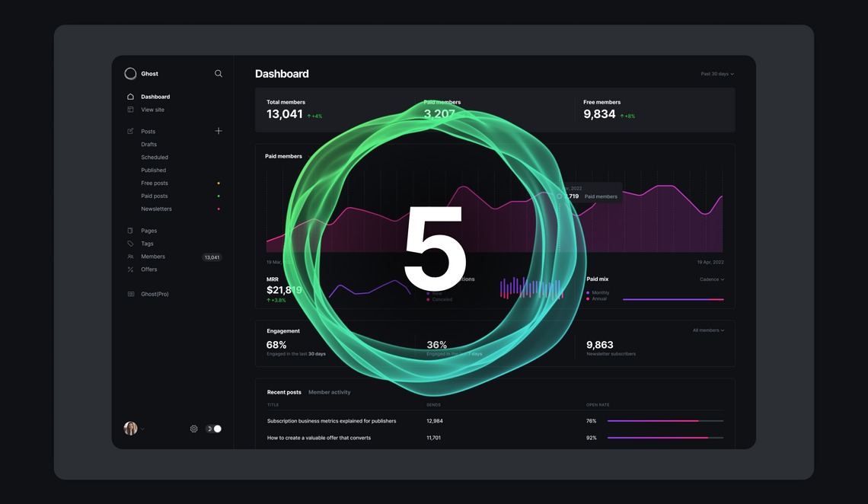The height and width of the screenshot is (504, 868).
Task: Create a new post with the plus button
Action: (x=219, y=130)
